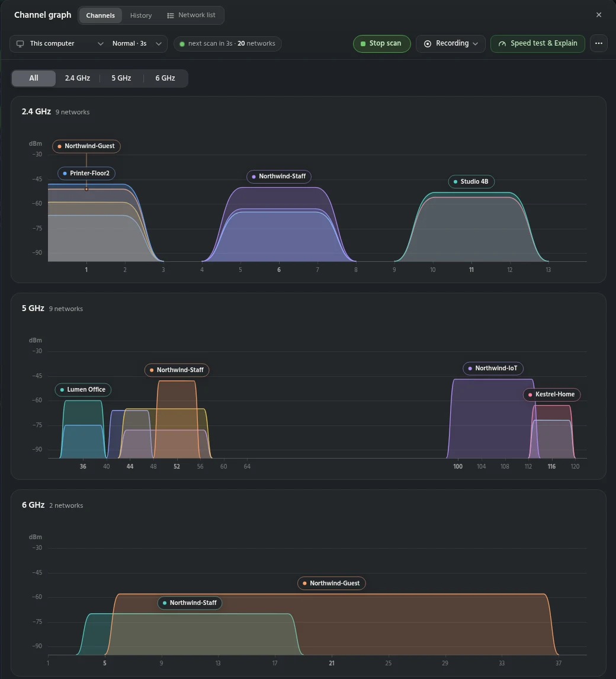This screenshot has width=616, height=679.
Task: Click channel 36 on the 5 GHz axis
Action: click(83, 466)
